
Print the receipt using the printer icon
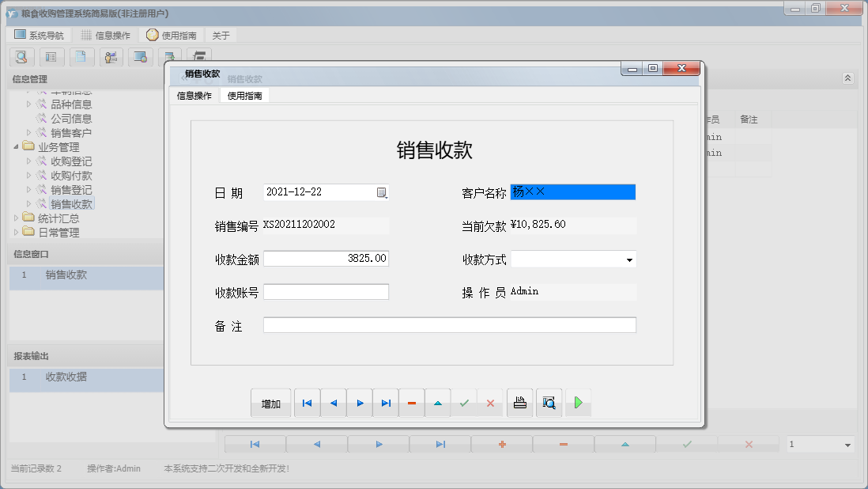pos(519,403)
